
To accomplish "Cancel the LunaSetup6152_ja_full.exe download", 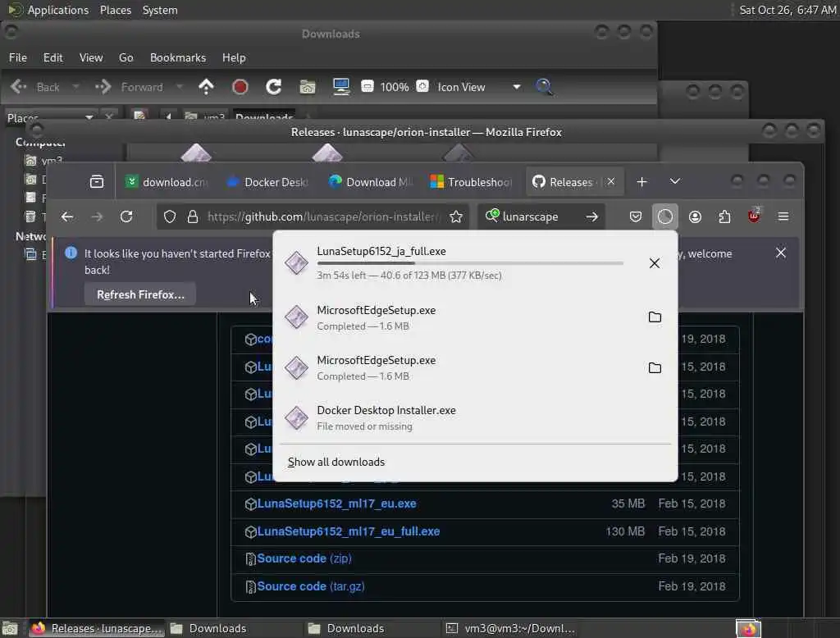I will (x=654, y=263).
